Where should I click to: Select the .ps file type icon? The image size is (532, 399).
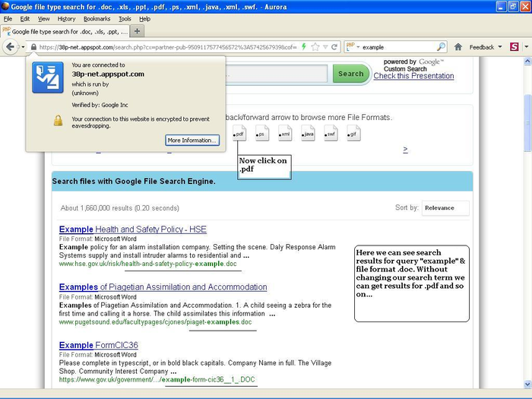(x=262, y=133)
